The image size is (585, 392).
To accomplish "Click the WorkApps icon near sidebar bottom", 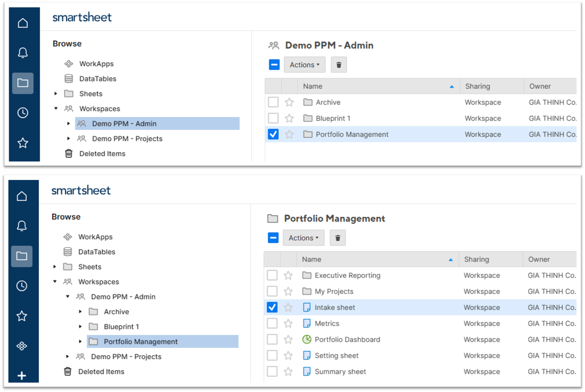I will (22, 346).
